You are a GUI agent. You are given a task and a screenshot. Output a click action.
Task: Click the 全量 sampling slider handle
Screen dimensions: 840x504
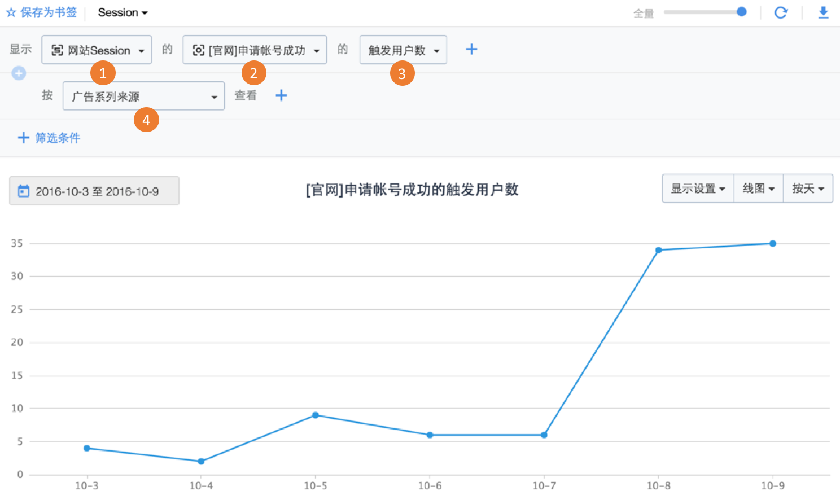click(742, 12)
